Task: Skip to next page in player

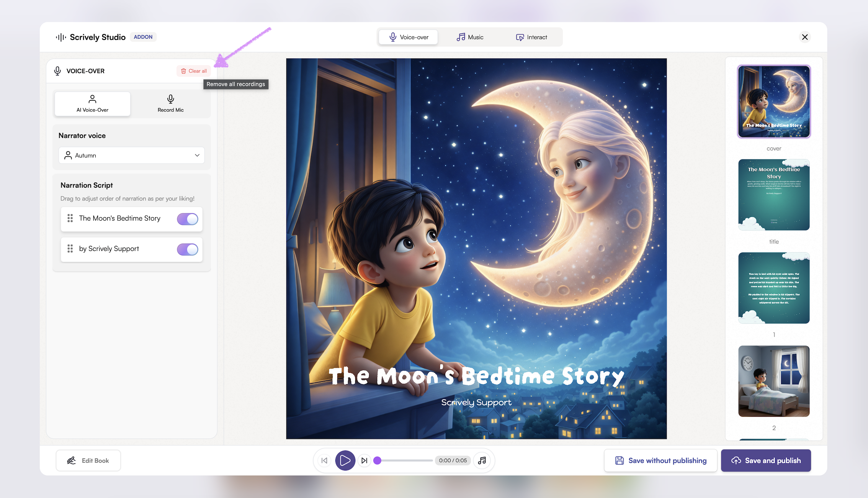Action: click(x=365, y=460)
